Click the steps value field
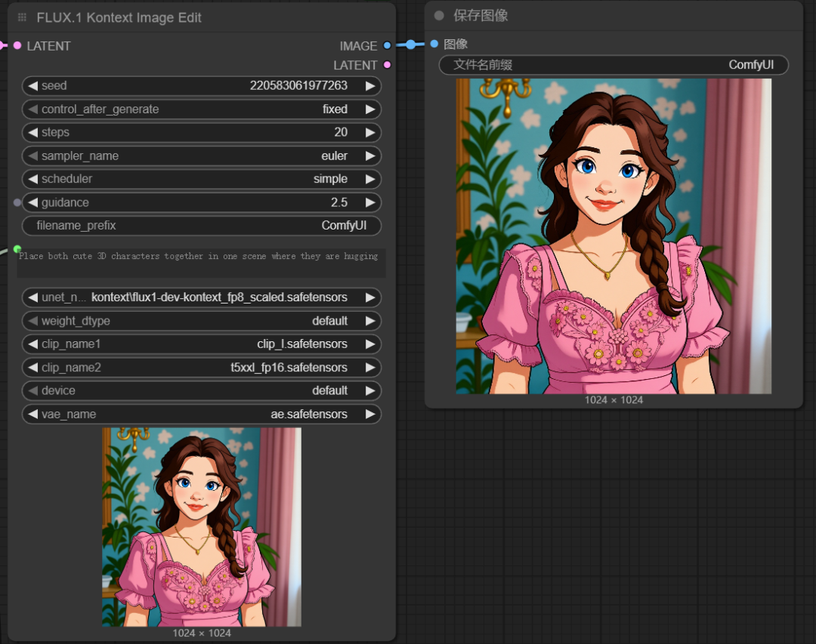Image resolution: width=816 pixels, height=644 pixels. tap(202, 132)
